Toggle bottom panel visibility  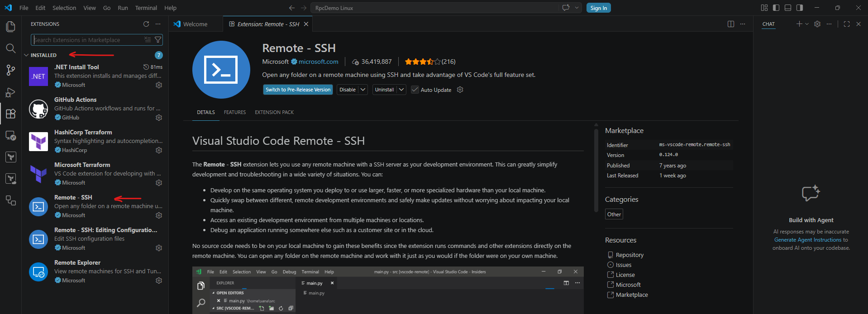[x=788, y=8]
